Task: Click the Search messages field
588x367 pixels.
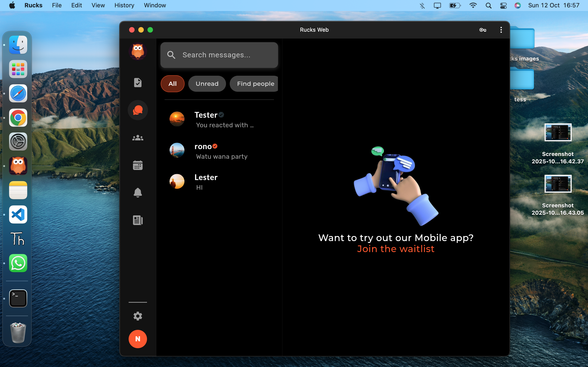Action: tap(219, 55)
